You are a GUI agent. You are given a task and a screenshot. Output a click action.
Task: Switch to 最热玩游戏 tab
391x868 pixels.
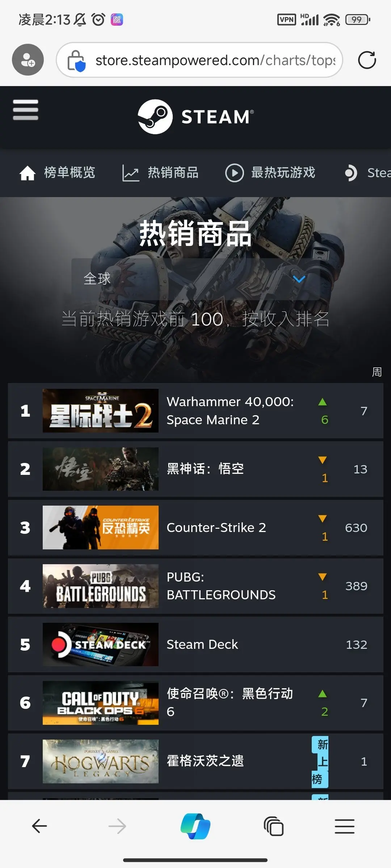[270, 173]
